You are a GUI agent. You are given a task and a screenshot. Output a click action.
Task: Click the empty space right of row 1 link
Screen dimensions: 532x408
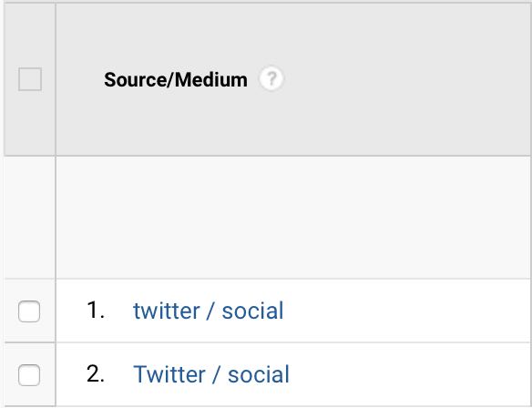click(407, 311)
